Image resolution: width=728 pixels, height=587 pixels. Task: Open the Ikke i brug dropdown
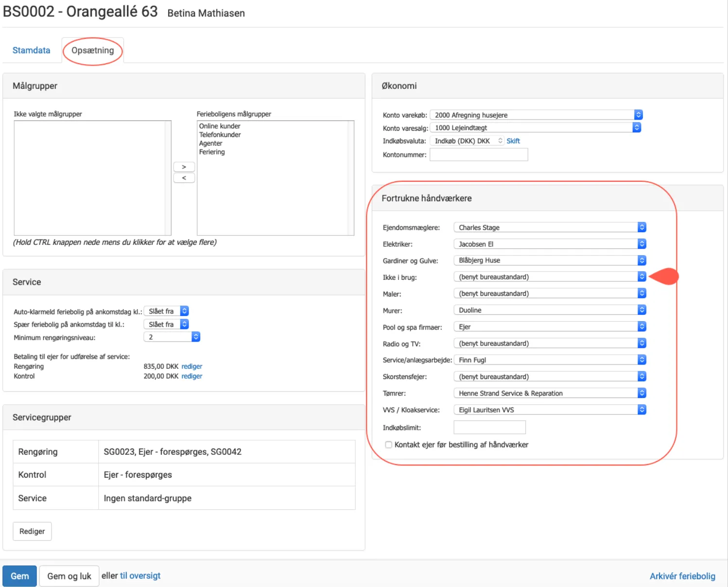tap(549, 277)
